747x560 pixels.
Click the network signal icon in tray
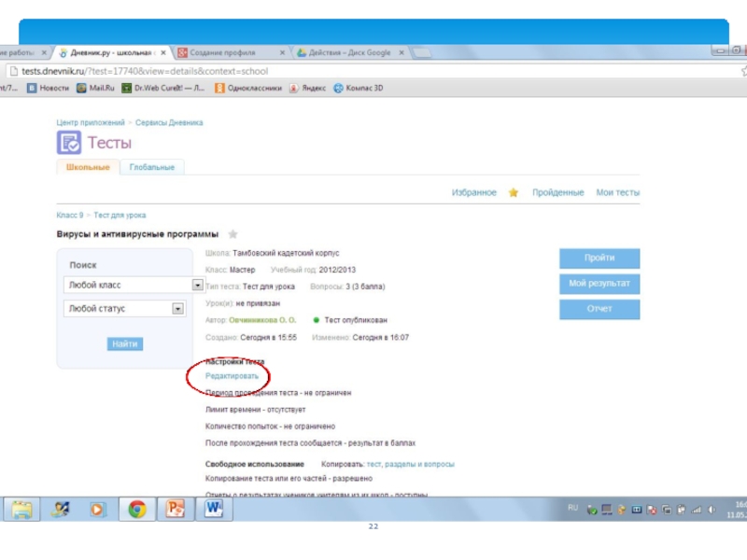pyautogui.click(x=697, y=510)
